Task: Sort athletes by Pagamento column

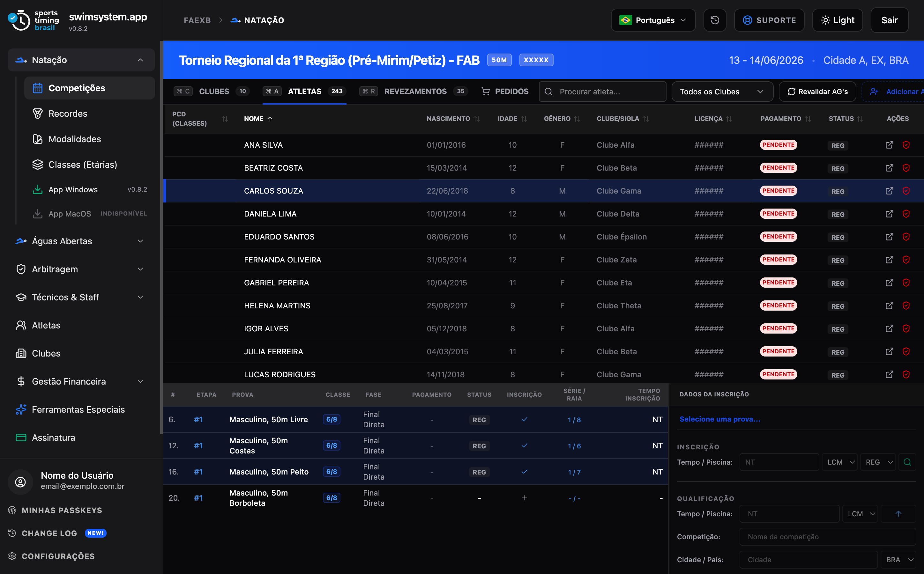Action: coord(808,119)
